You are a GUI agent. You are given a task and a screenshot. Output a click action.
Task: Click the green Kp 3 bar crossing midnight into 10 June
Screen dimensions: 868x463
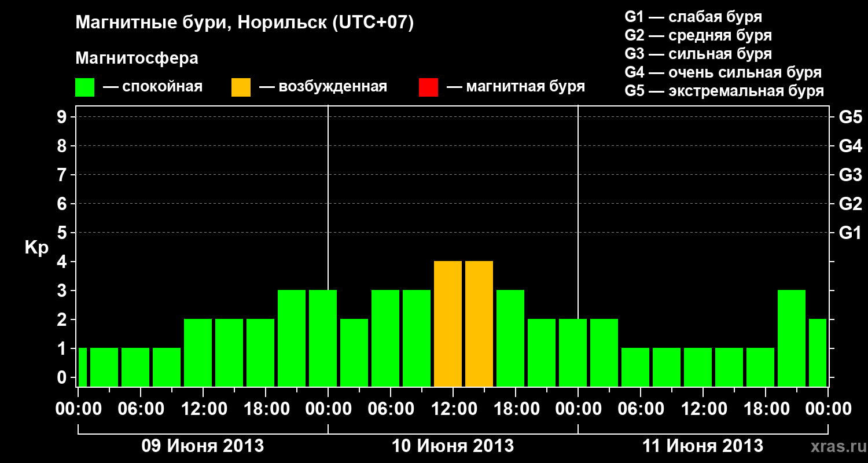click(x=323, y=338)
